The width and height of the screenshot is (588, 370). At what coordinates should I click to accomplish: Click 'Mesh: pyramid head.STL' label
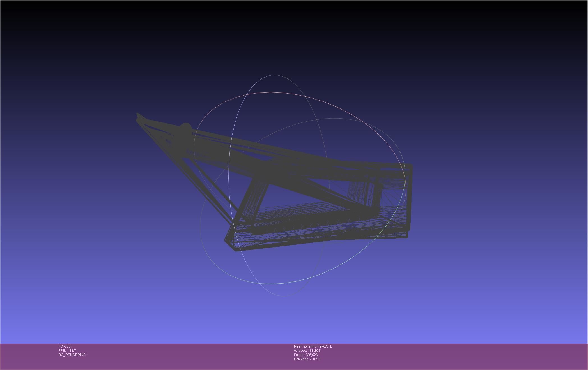click(x=313, y=346)
